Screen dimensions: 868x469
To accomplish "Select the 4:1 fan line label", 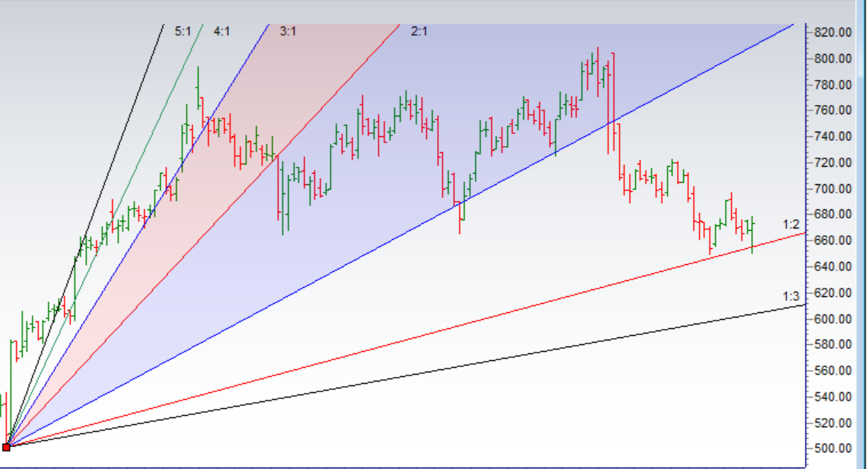I will tap(222, 31).
